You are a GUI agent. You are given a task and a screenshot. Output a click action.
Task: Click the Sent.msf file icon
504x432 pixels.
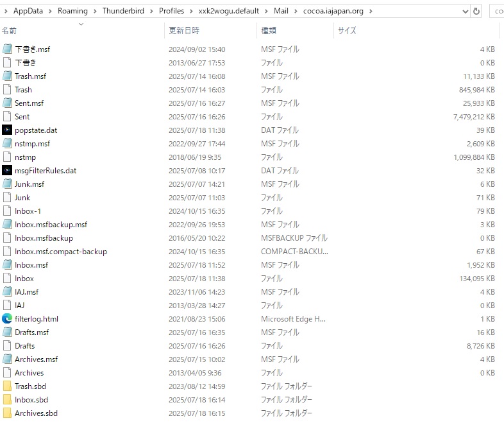[x=7, y=103]
